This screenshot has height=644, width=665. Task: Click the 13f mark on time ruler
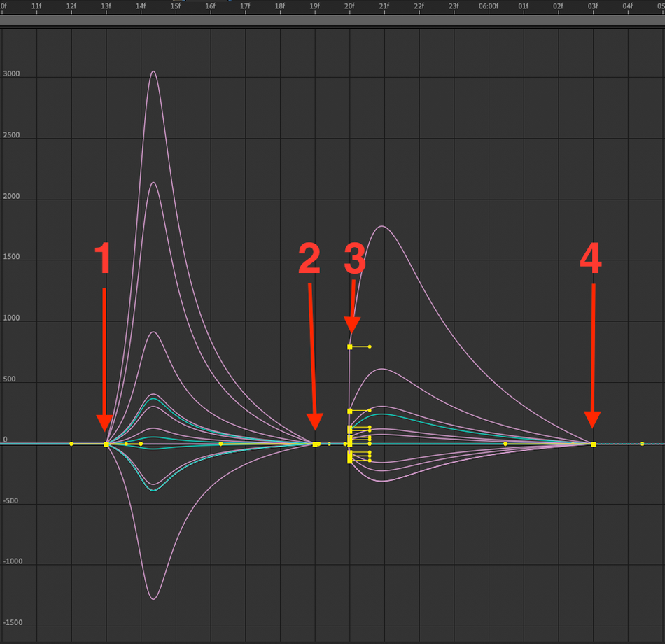(106, 6)
